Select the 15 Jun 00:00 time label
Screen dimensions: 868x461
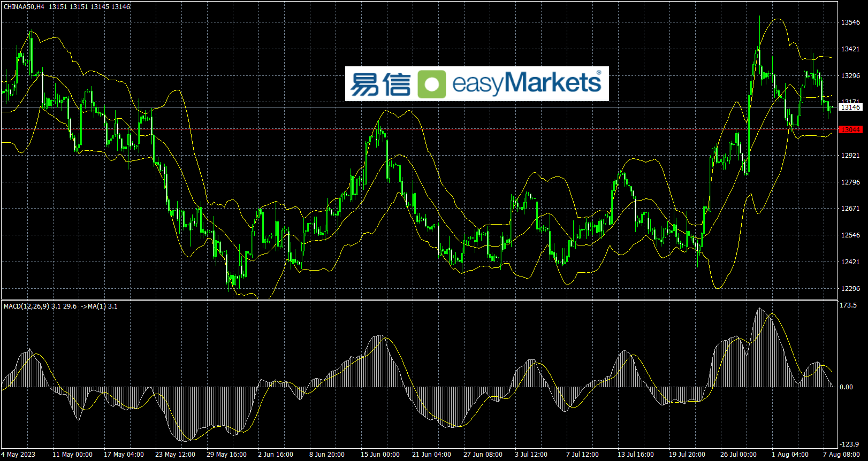click(x=380, y=455)
